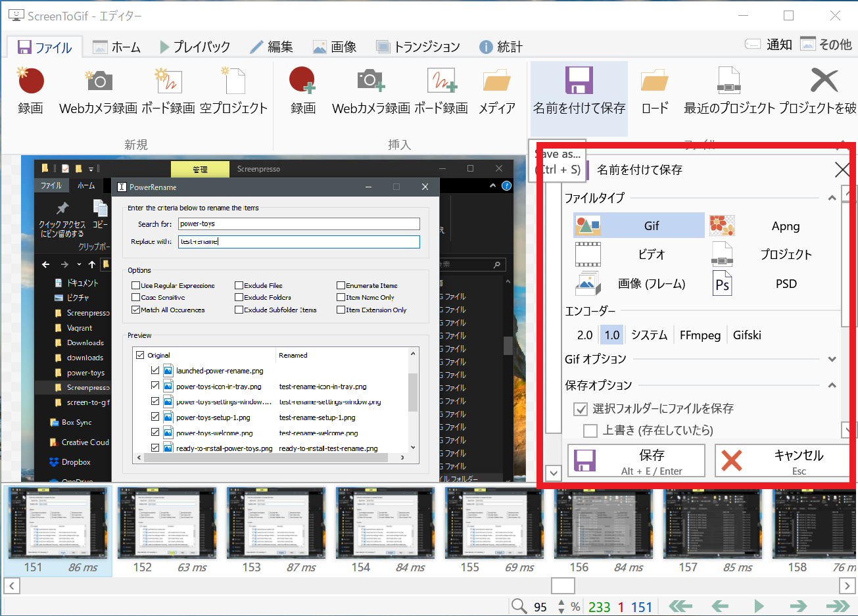This screenshot has width=858, height=616.
Task: Collapse the 保存オプション section
Action: (x=831, y=385)
